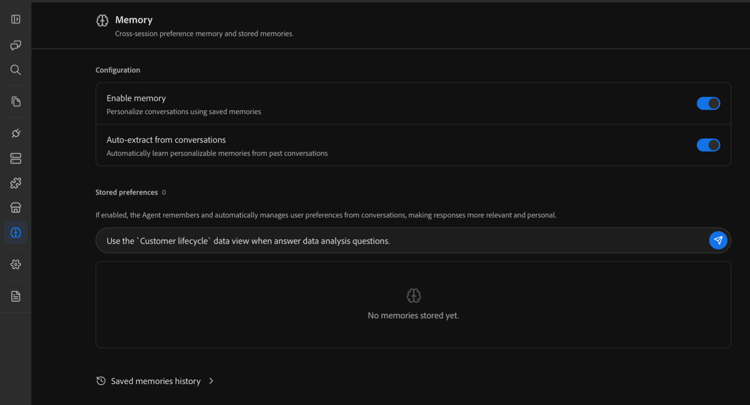
Task: Select the Memory brain icon in sidebar
Action: tap(15, 233)
